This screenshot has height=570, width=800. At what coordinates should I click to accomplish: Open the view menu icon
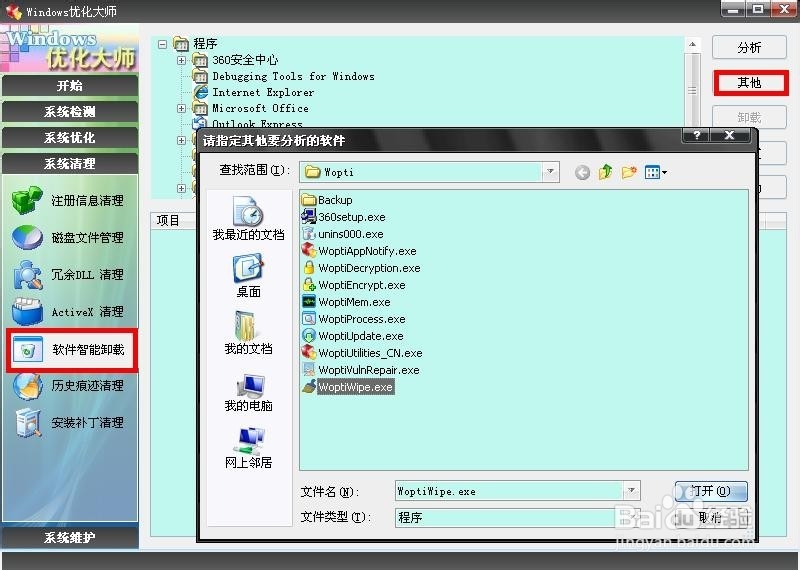656,172
